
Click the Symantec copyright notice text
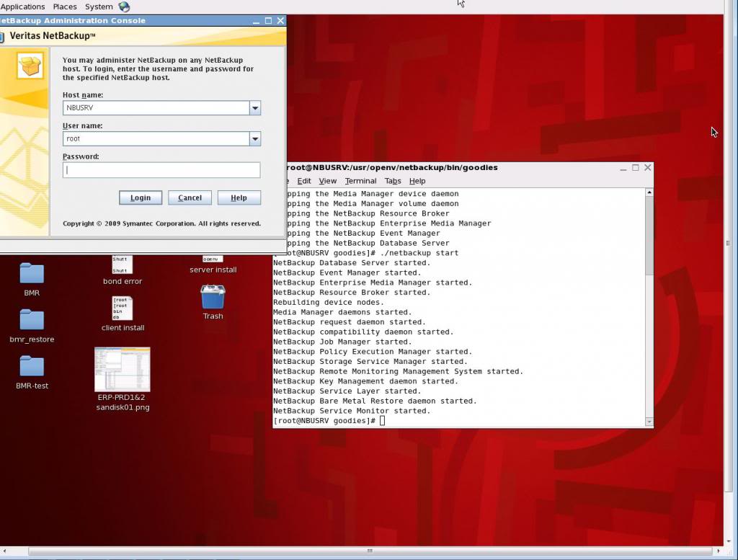click(161, 223)
